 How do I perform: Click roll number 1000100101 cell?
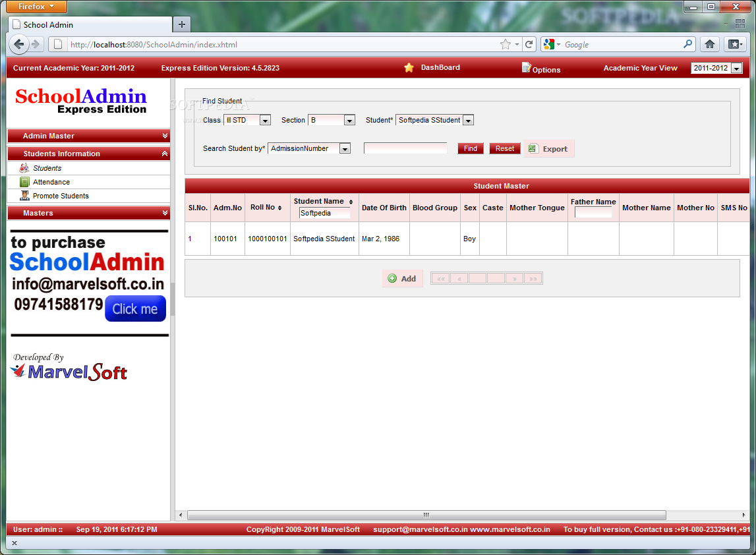(x=268, y=239)
